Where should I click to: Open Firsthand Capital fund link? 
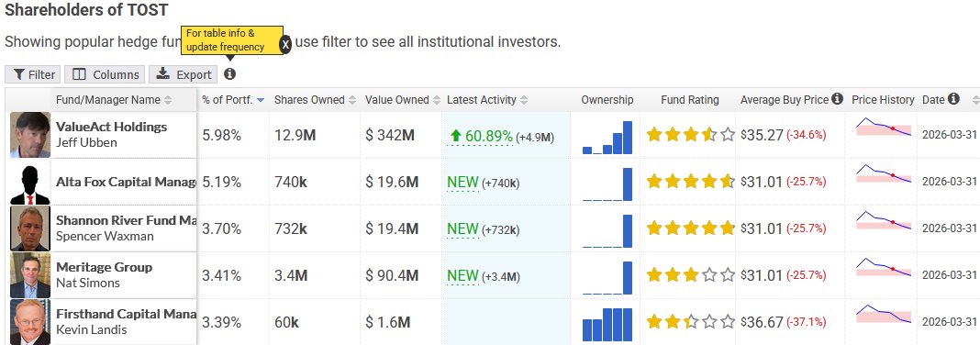click(126, 315)
